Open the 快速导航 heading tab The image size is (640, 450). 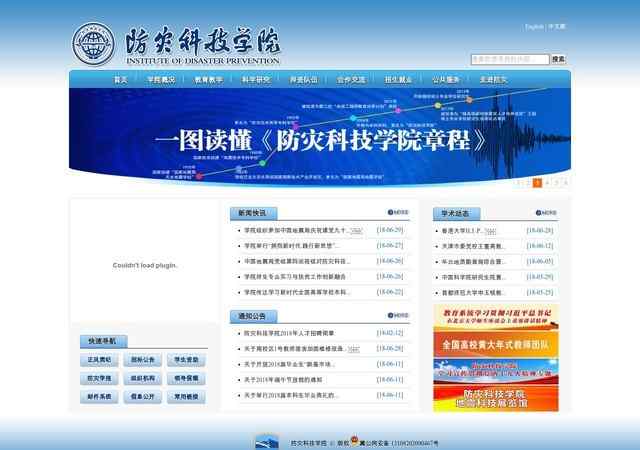coord(104,341)
